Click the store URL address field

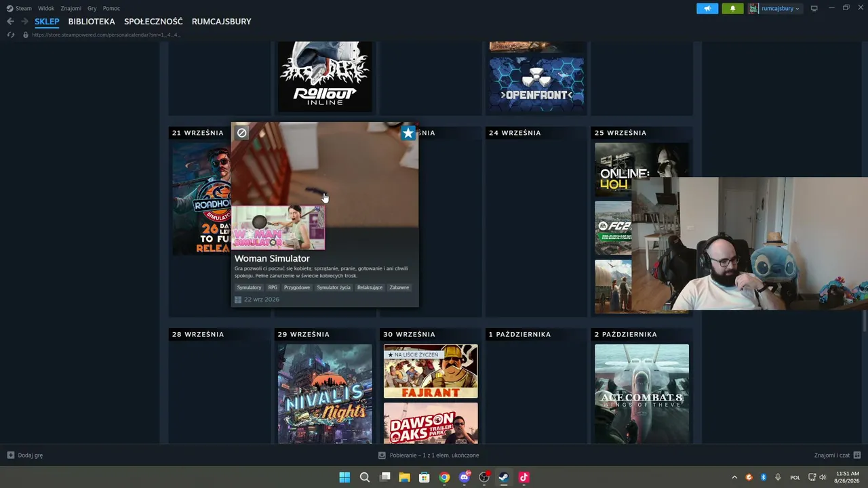pyautogui.click(x=106, y=35)
